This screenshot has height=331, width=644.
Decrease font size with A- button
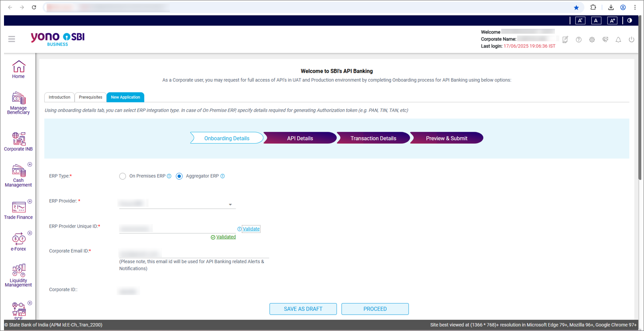point(580,20)
